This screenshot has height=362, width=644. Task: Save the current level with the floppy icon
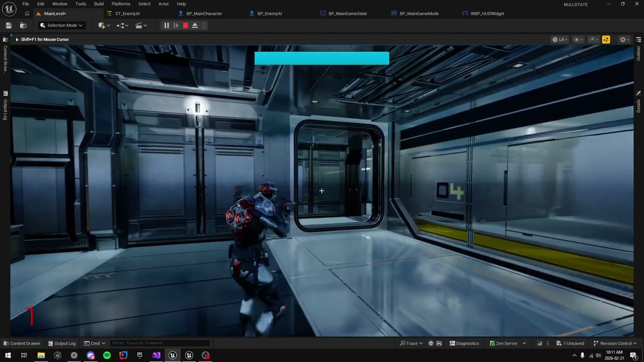pos(9,25)
